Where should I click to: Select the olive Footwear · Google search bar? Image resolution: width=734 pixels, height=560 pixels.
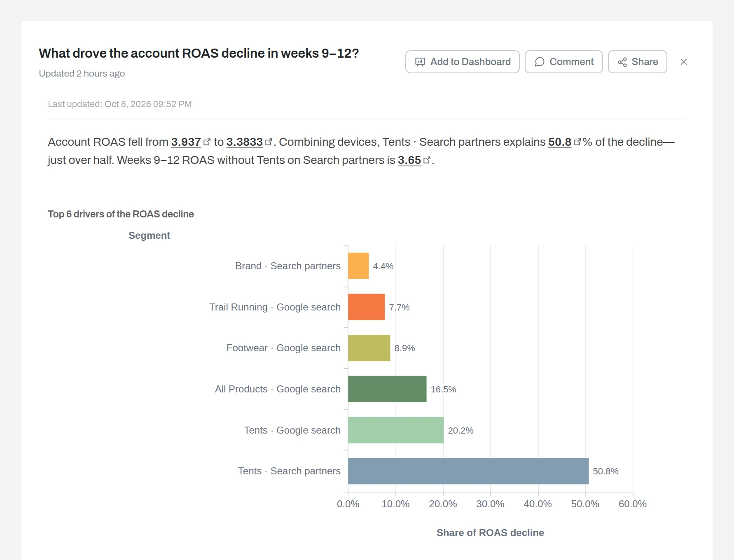[369, 348]
